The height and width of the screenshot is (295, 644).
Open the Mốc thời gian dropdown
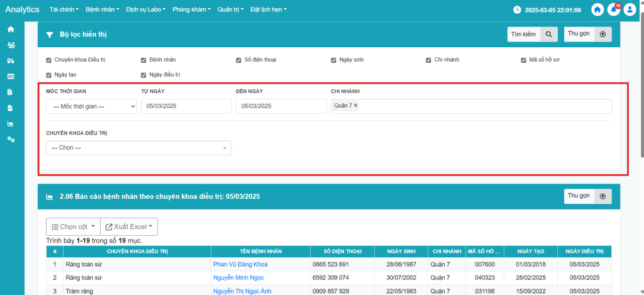pos(91,106)
